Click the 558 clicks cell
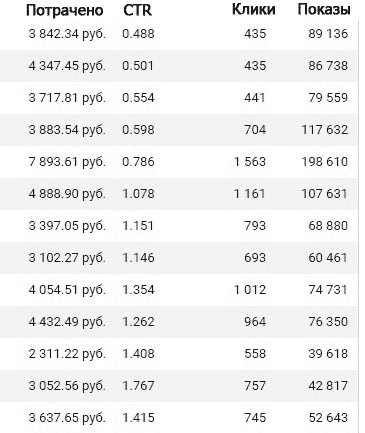 tap(255, 354)
